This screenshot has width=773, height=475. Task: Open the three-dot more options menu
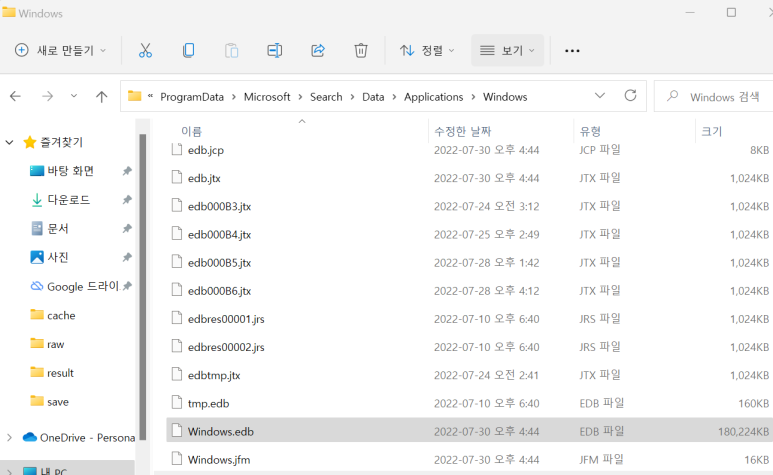click(x=572, y=51)
